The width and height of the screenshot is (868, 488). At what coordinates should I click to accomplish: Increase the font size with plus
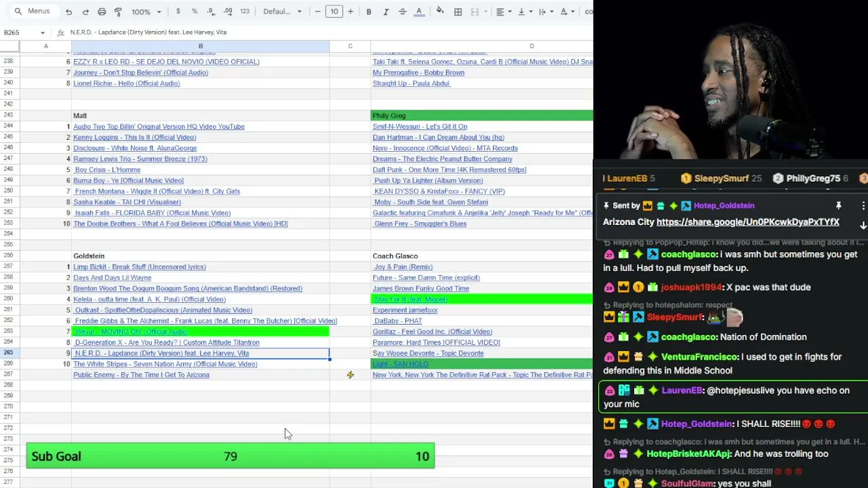[351, 12]
